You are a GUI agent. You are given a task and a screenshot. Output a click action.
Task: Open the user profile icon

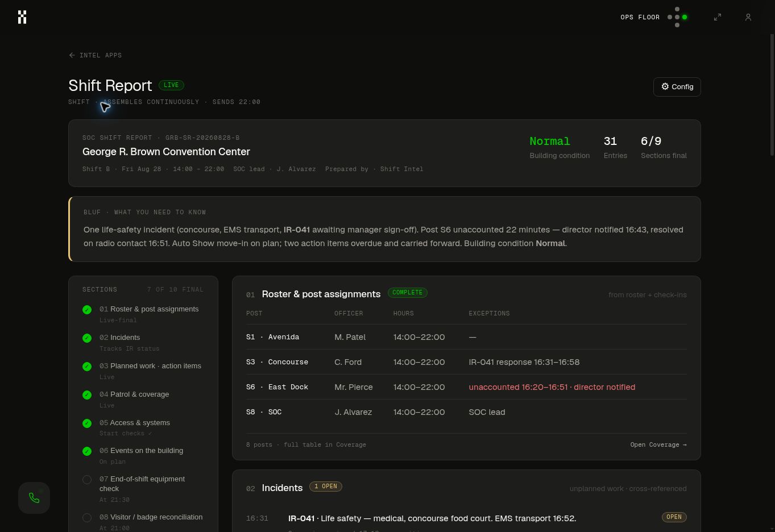coord(748,17)
